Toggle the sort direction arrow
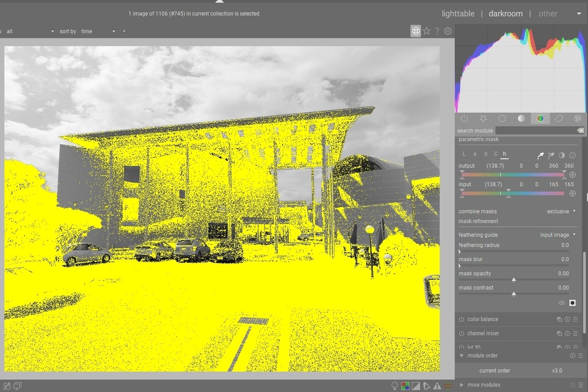The width and height of the screenshot is (588, 392). (124, 31)
